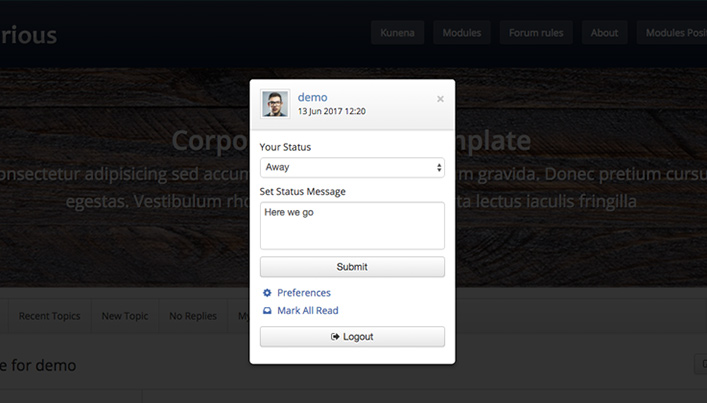Open the demo username profile link
707x403 pixels.
312,97
